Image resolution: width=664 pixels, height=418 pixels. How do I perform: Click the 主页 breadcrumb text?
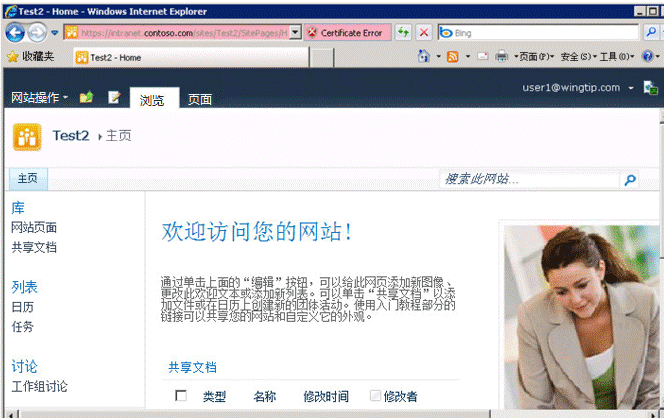pyautogui.click(x=119, y=136)
